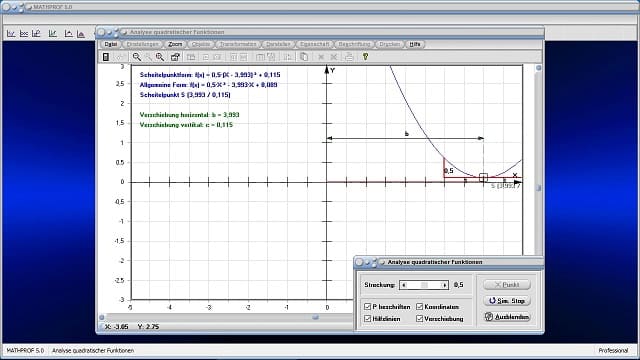Toggle the Hilfslinien checkbox
640x360 pixels.
tap(367, 318)
